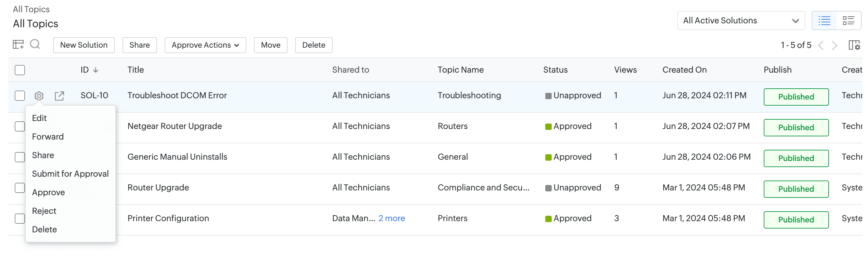Select Forward in the context menu
This screenshot has height=265, width=868.
click(x=48, y=137)
